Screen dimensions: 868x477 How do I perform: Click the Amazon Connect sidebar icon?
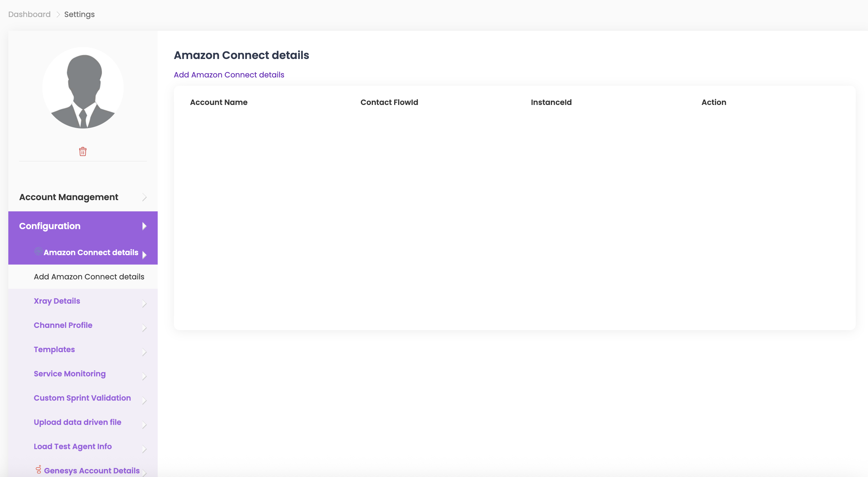tap(38, 251)
